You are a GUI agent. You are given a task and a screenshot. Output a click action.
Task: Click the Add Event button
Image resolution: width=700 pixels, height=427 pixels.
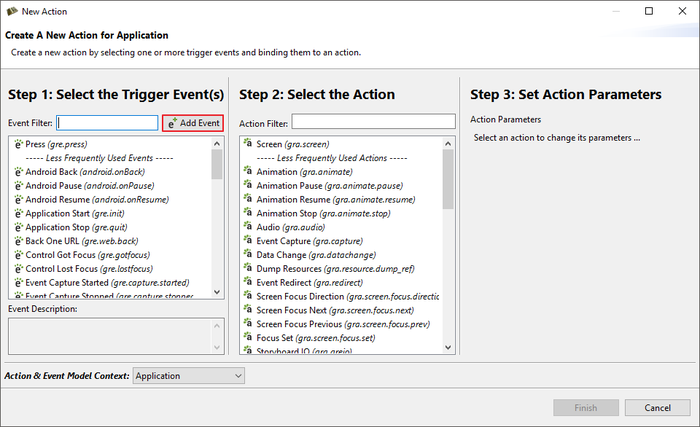(193, 123)
